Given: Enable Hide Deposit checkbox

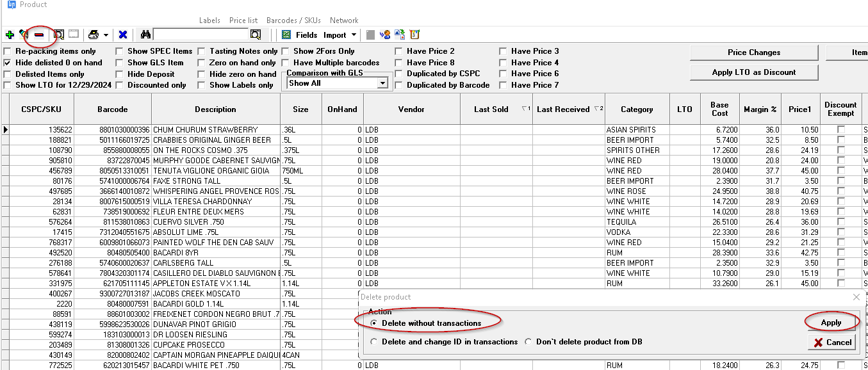Looking at the screenshot, I should 119,74.
